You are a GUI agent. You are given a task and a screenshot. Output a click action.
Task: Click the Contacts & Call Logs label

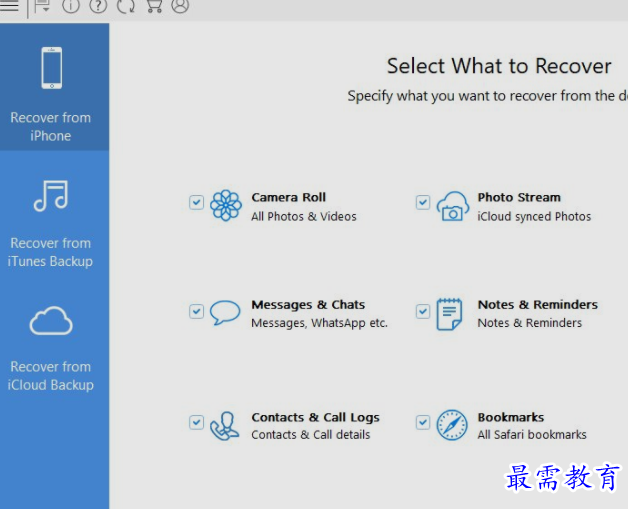point(315,417)
